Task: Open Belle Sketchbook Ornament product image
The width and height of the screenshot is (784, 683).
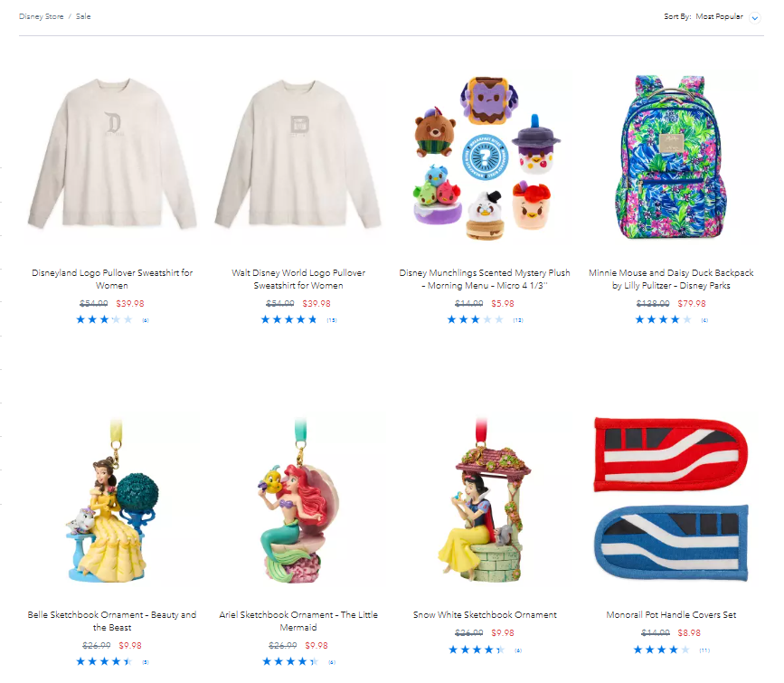Action: click(112, 500)
